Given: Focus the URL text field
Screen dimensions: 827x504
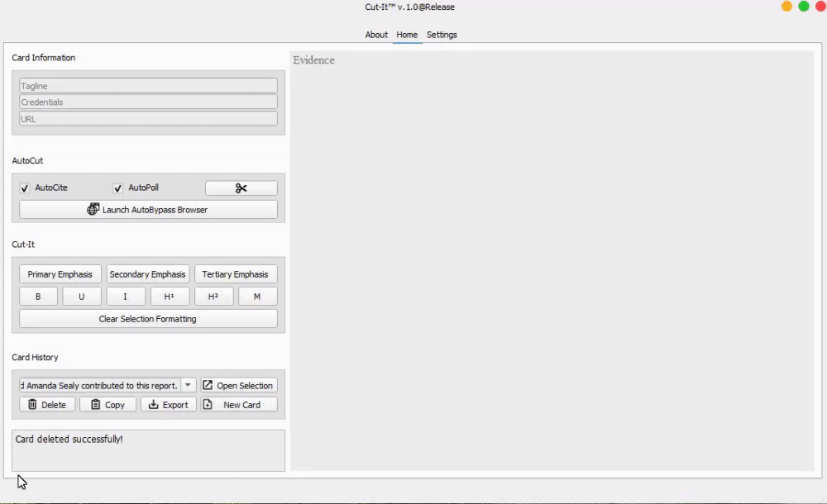Looking at the screenshot, I should (x=148, y=119).
